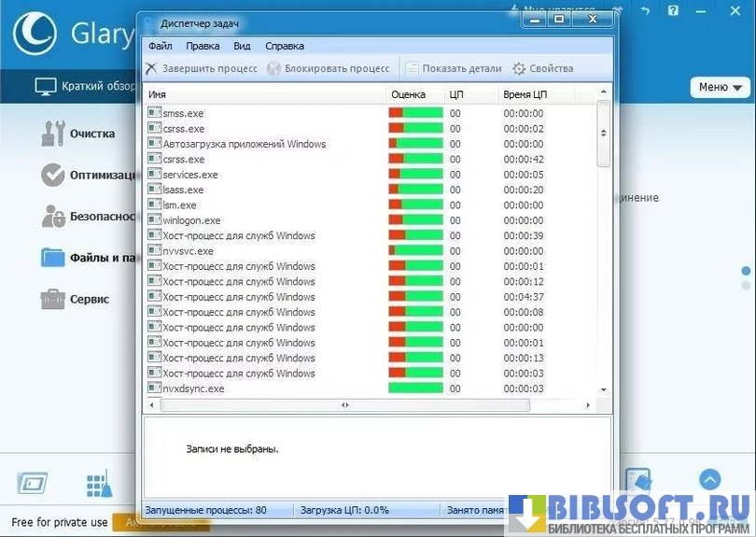Screen dimensions: 756x537
Task: Select the winlogon.exe process row
Action: click(x=191, y=220)
